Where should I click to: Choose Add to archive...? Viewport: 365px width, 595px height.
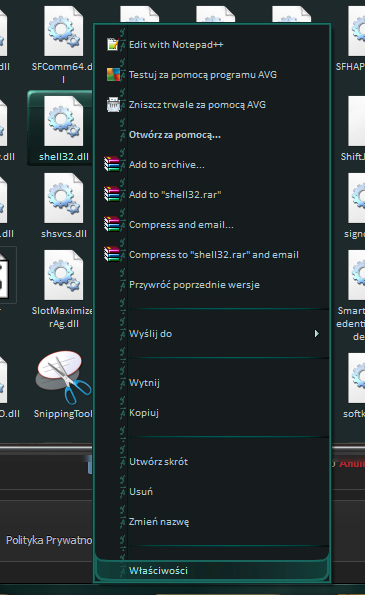212,165
